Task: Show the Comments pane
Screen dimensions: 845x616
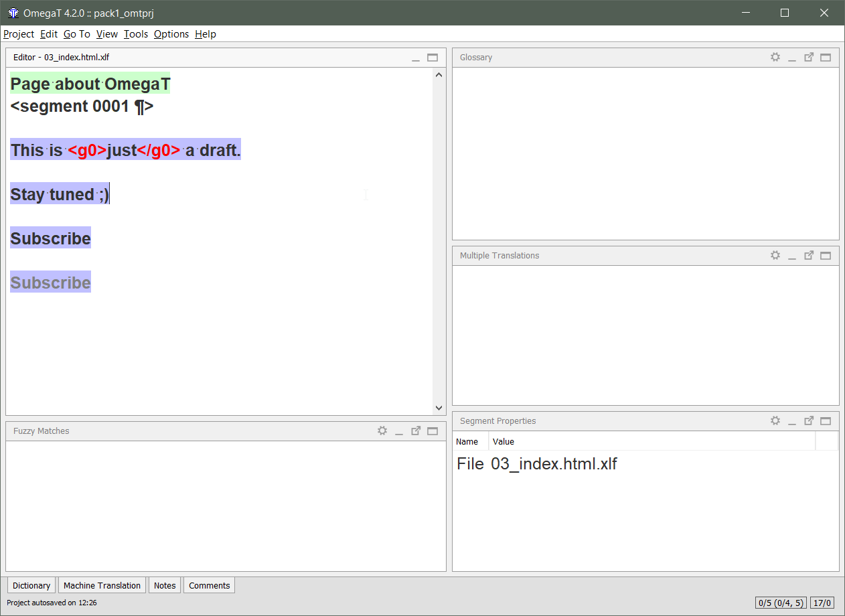Action: tap(210, 585)
